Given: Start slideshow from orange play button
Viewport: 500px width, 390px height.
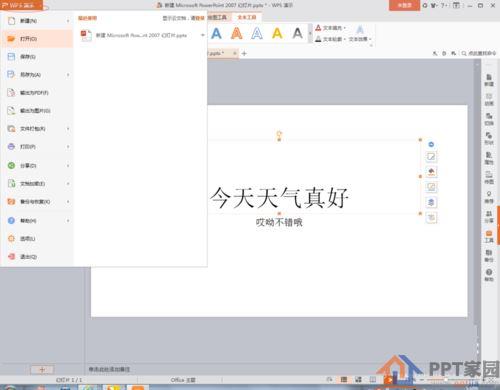Looking at the screenshot, I should (388, 379).
